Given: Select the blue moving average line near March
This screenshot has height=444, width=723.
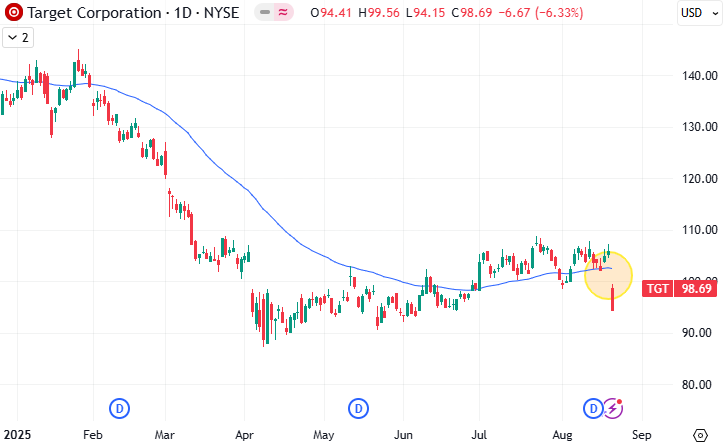Looking at the screenshot, I should (165, 112).
